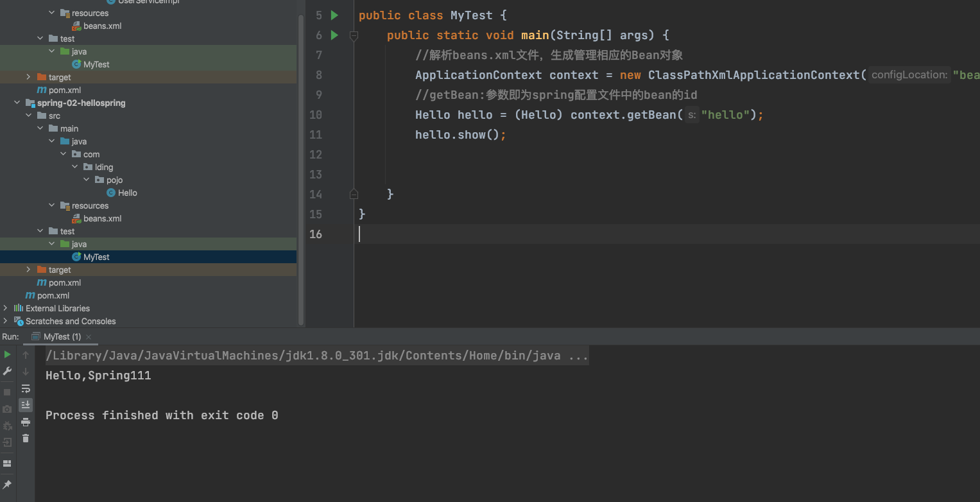Click Hello,Spring111 console output
The height and width of the screenshot is (502, 980).
click(98, 376)
